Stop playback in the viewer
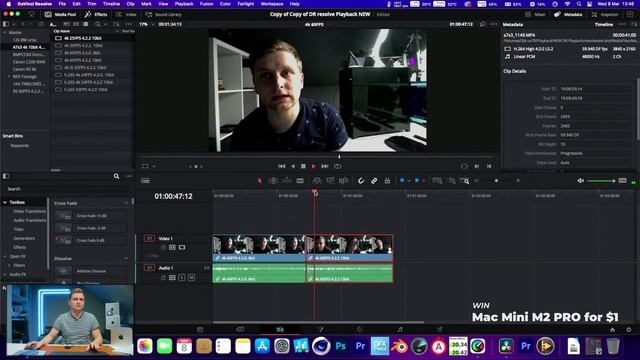 [x=303, y=166]
